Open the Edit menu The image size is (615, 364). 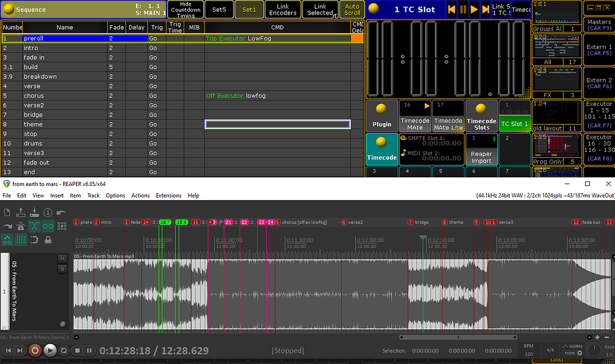[x=21, y=195]
